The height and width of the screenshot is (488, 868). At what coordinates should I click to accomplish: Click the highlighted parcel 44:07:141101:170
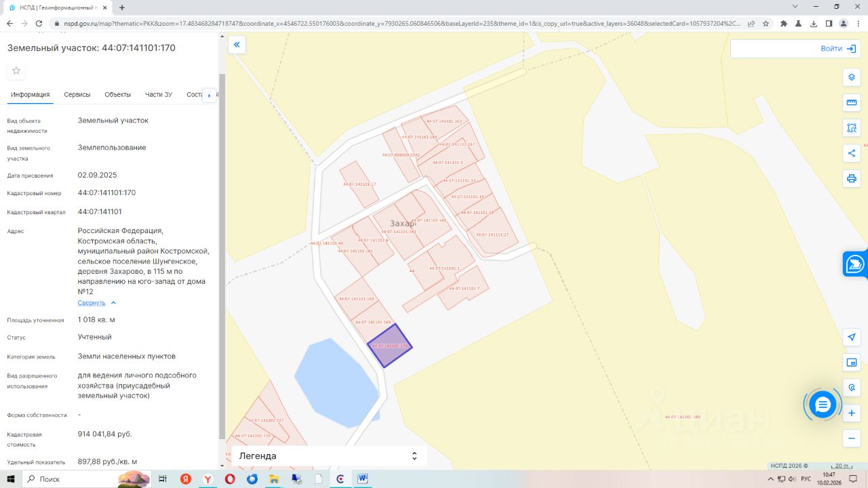(x=390, y=346)
